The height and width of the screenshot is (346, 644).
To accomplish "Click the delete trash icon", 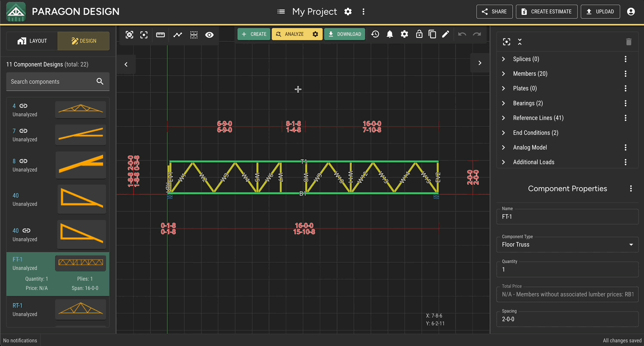I will pos(628,42).
